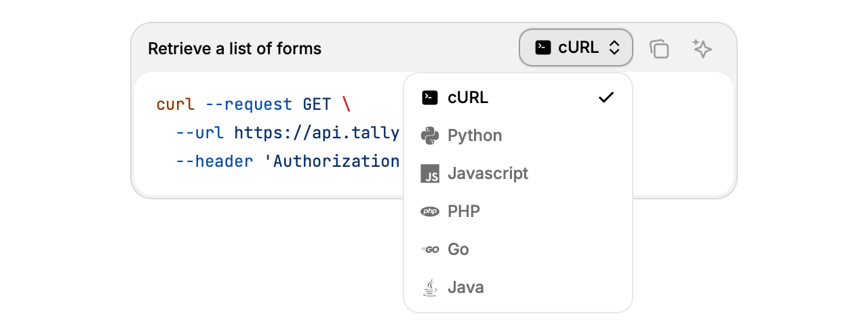This screenshot has width=868, height=335.
Task: Click the up-down chevron on cURL selector
Action: [x=614, y=47]
